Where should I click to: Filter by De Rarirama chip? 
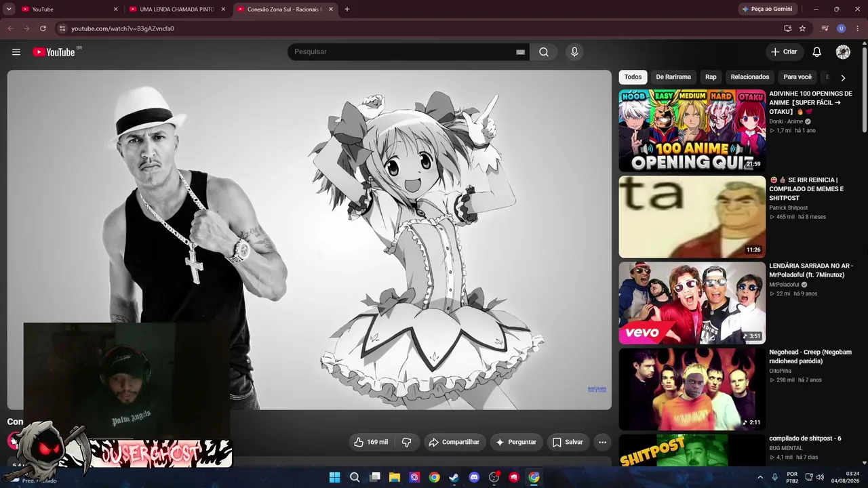coord(673,77)
